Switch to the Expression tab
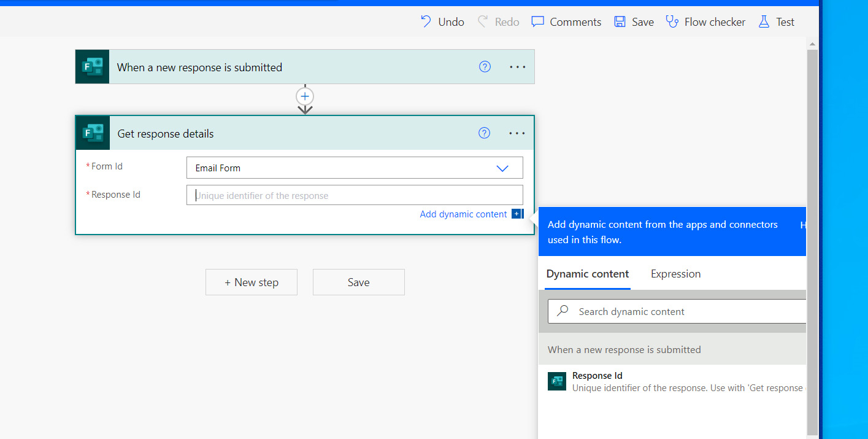This screenshot has width=868, height=439. (x=675, y=274)
